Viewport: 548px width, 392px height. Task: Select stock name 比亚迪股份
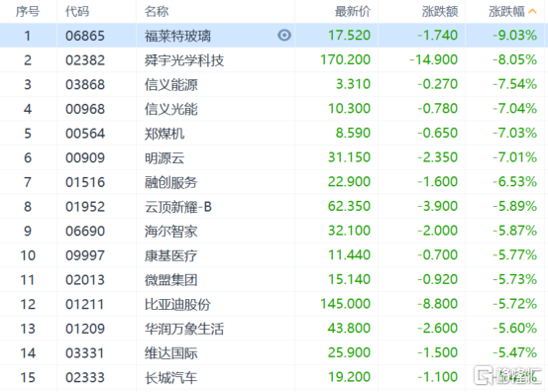click(178, 304)
